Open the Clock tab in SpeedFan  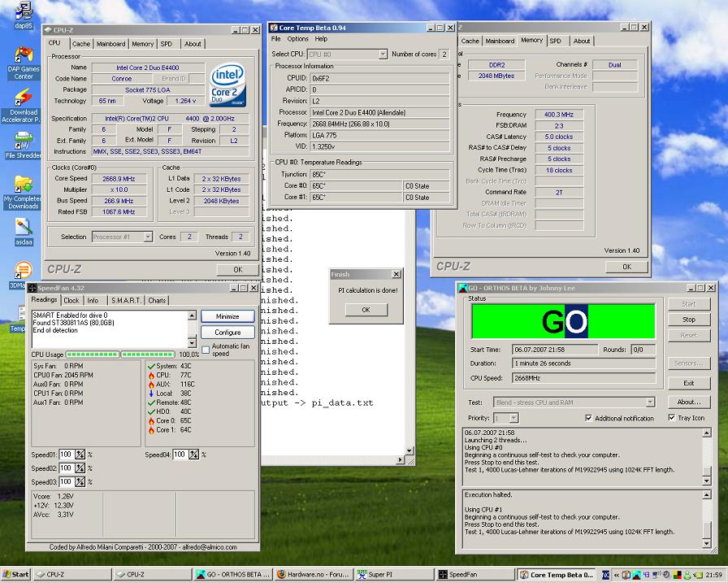71,301
